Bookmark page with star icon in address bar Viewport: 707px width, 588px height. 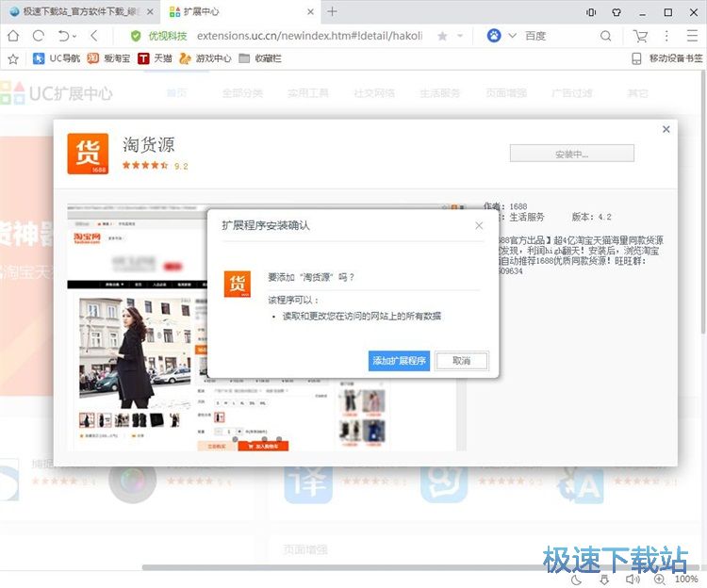(442, 36)
